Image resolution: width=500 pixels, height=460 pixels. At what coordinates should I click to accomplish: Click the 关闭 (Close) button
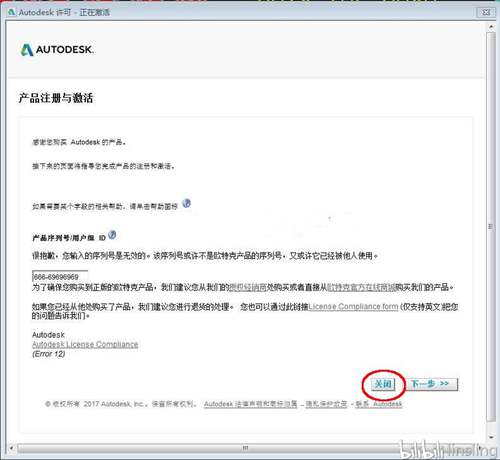tap(383, 384)
